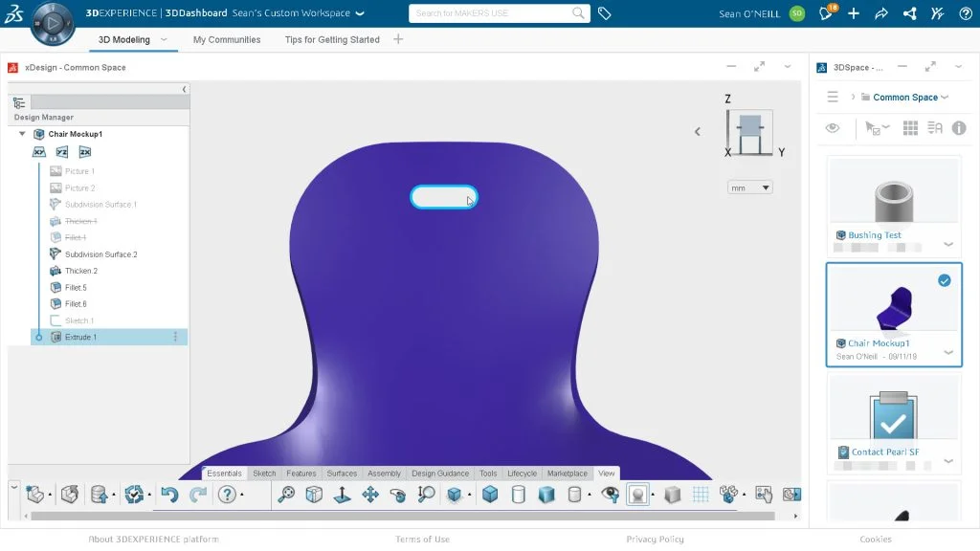
Task: Click the share arrow icon in header
Action: (881, 13)
